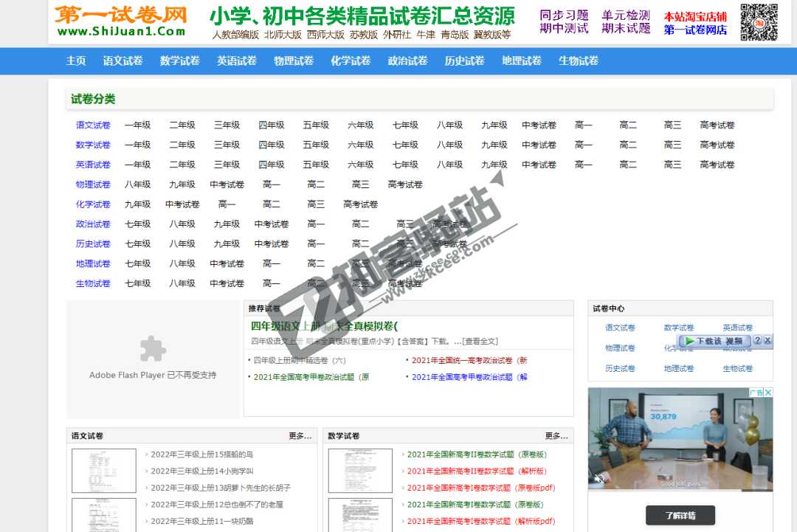Click the question mark help icon on the floating bar
This screenshot has height=532, width=797.
click(x=759, y=340)
